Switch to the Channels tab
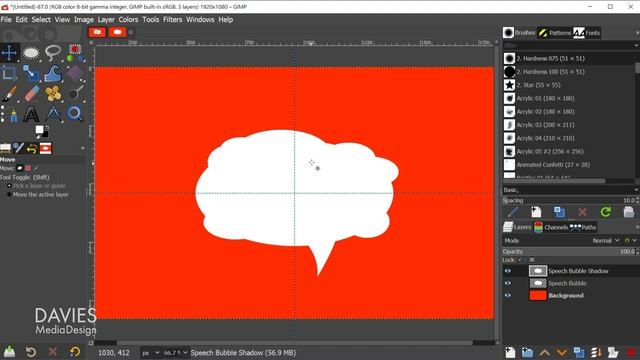 tap(551, 227)
